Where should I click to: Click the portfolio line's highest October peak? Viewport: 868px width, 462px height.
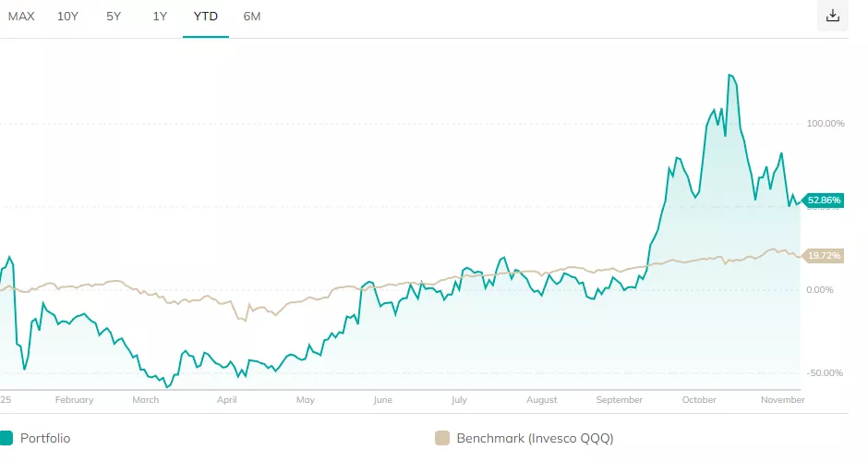(x=730, y=76)
